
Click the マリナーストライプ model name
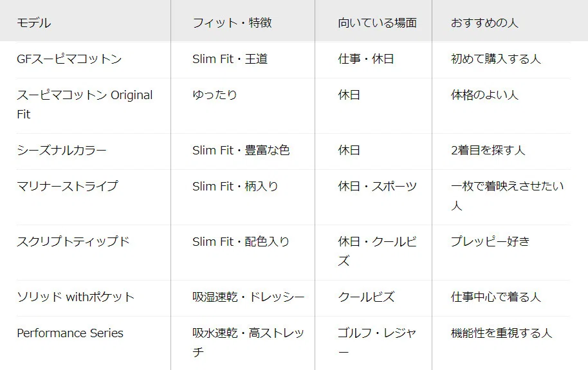(x=68, y=187)
